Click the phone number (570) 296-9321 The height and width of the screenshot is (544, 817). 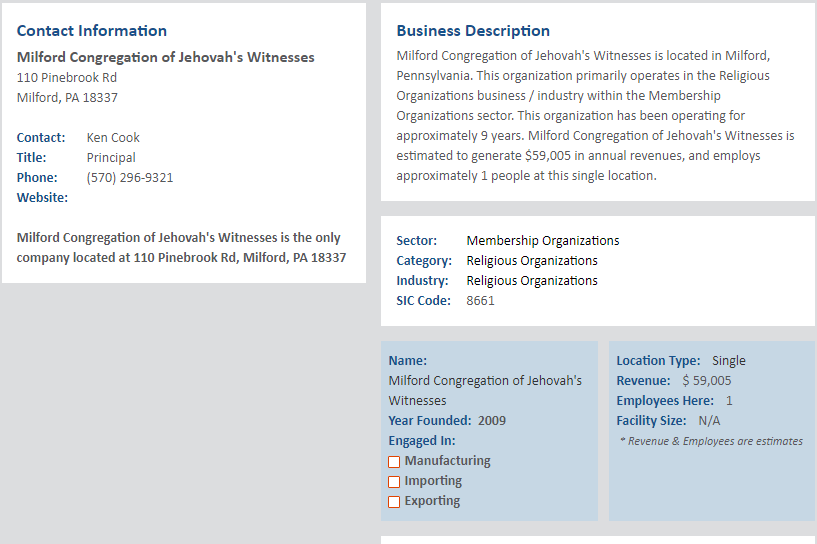pos(130,178)
